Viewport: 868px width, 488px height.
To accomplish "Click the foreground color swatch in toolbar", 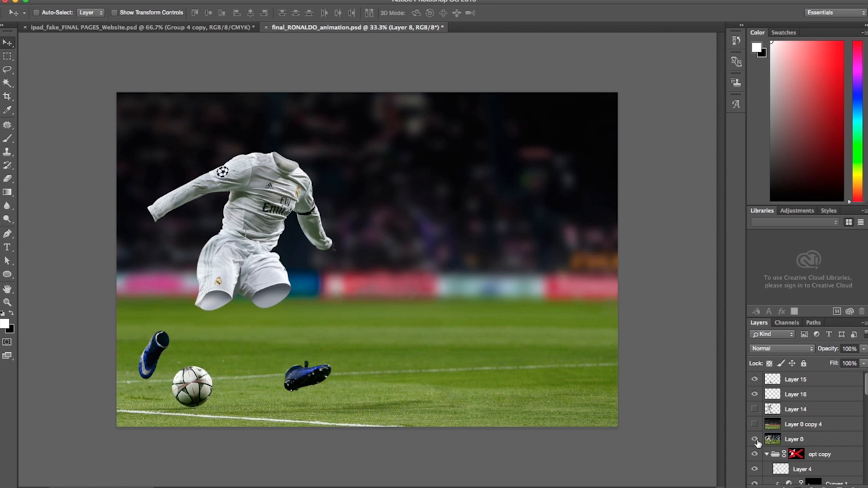I will click(x=4, y=323).
